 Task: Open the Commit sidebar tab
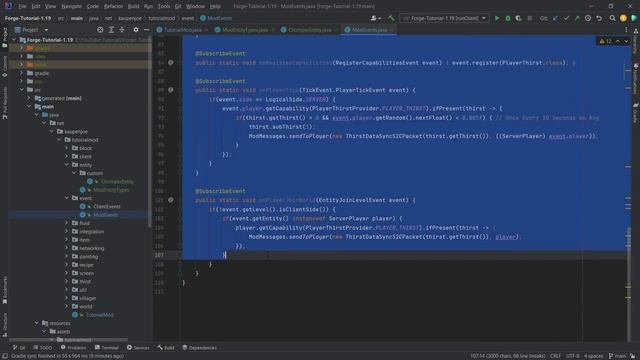[x=4, y=66]
